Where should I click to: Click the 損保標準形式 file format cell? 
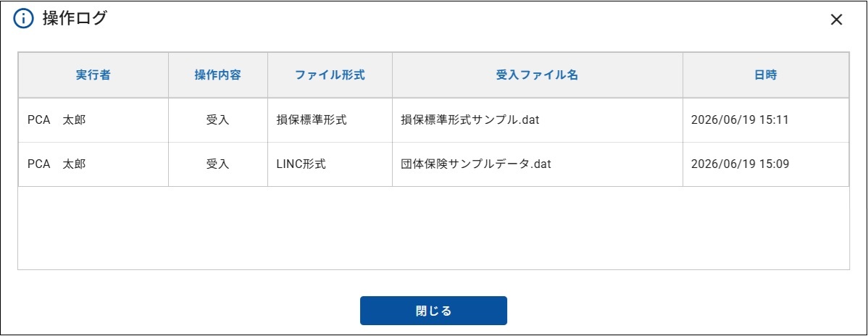330,120
